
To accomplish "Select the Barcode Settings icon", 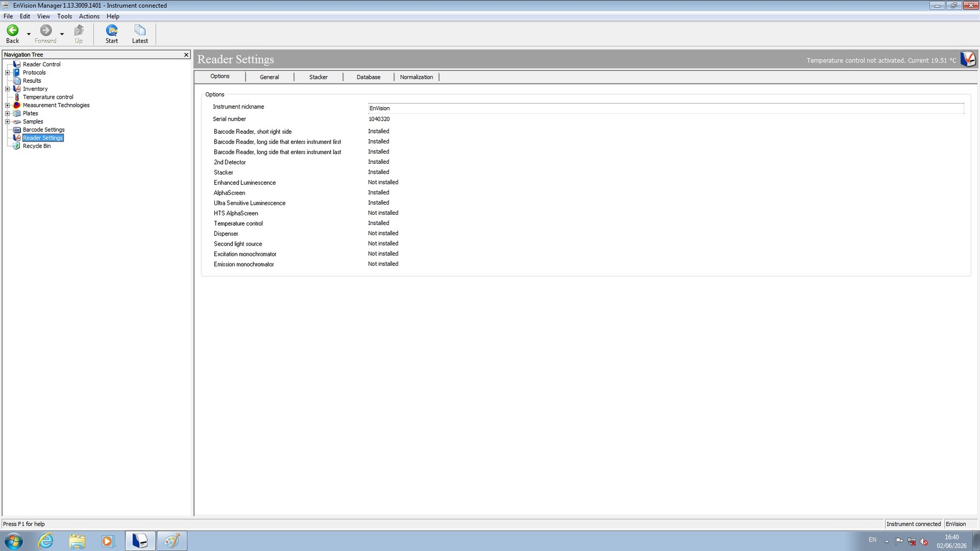I will [x=16, y=130].
